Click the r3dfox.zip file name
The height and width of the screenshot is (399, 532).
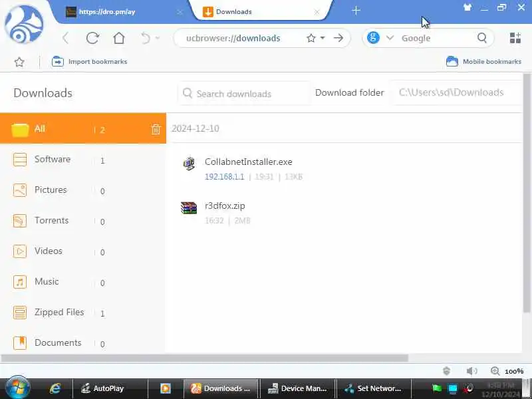click(x=225, y=205)
